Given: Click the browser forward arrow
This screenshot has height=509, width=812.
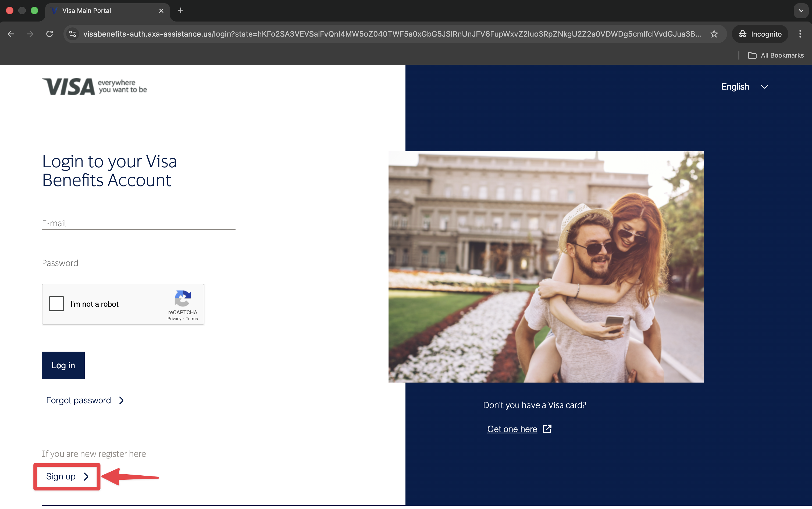Looking at the screenshot, I should click(30, 34).
